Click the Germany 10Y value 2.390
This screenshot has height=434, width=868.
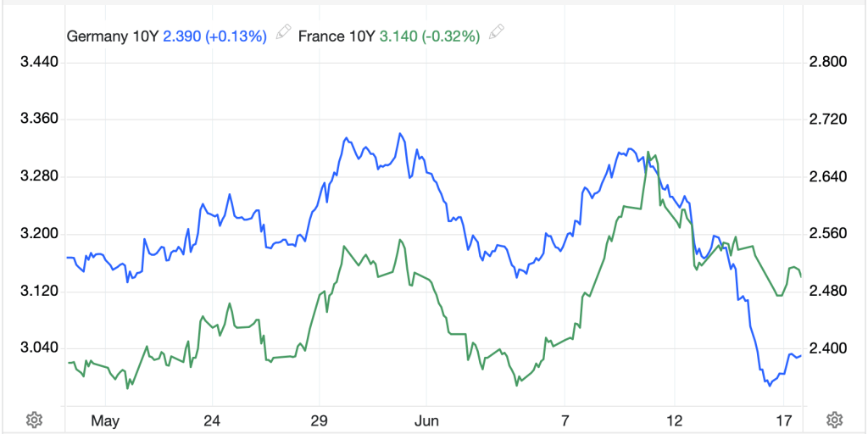[182, 36]
